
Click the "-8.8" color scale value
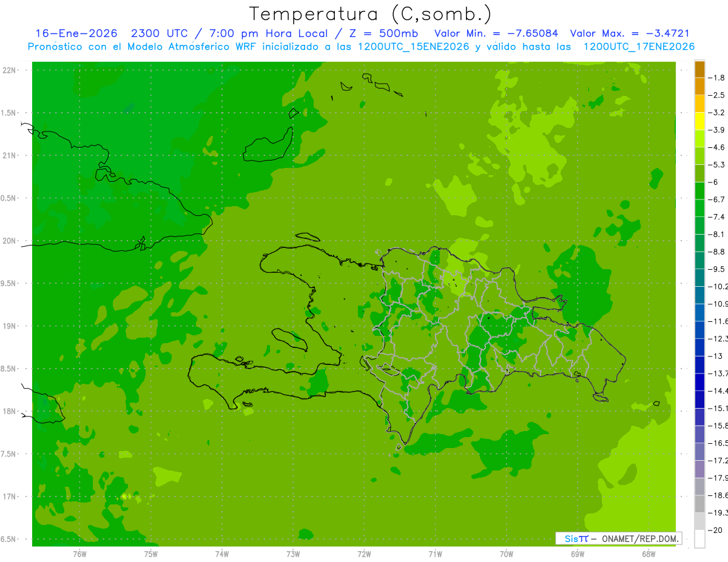point(717,252)
